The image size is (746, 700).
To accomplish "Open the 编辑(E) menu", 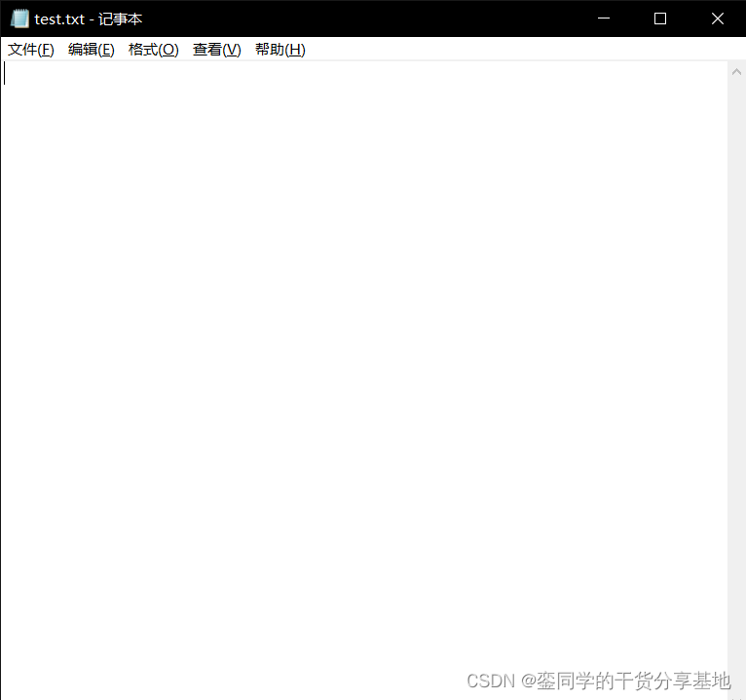I will tap(91, 50).
